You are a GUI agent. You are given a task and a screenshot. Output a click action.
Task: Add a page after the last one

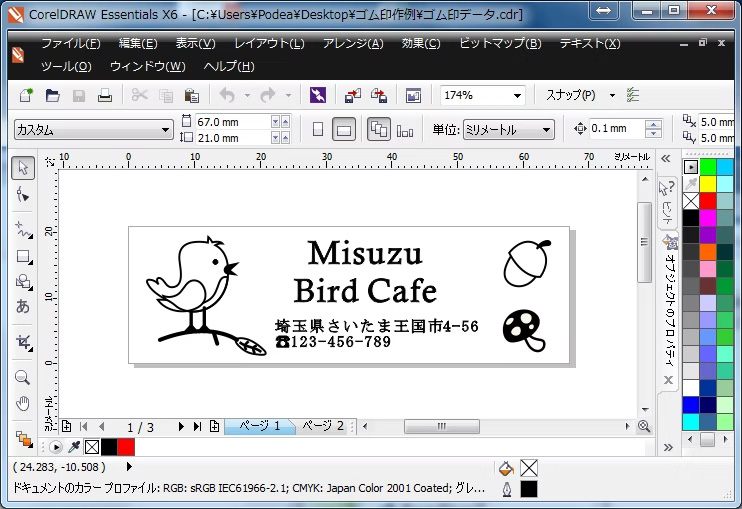(214, 427)
